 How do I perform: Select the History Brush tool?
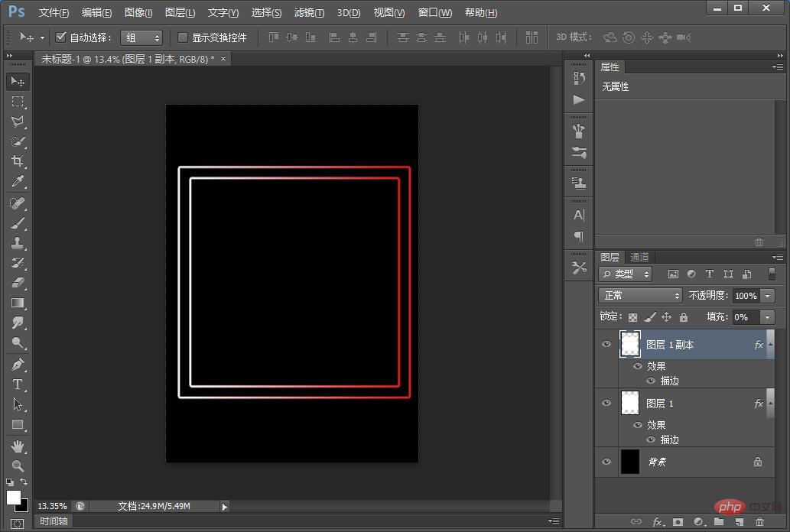coord(18,263)
